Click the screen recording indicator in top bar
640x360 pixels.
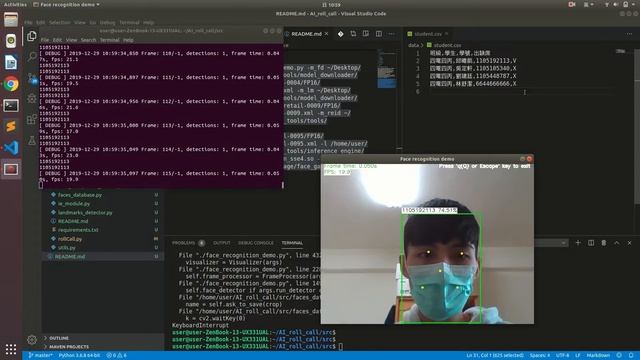coord(572,4)
